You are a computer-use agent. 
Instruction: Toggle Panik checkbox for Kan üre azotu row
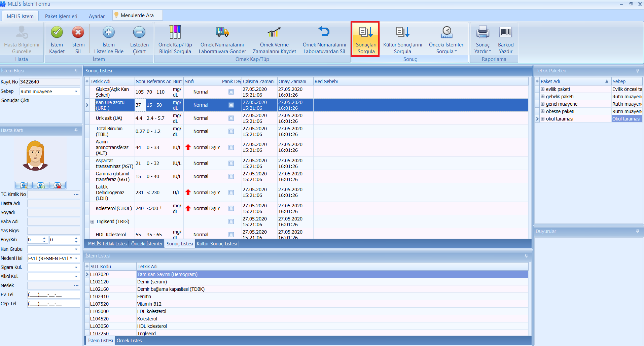(x=231, y=105)
